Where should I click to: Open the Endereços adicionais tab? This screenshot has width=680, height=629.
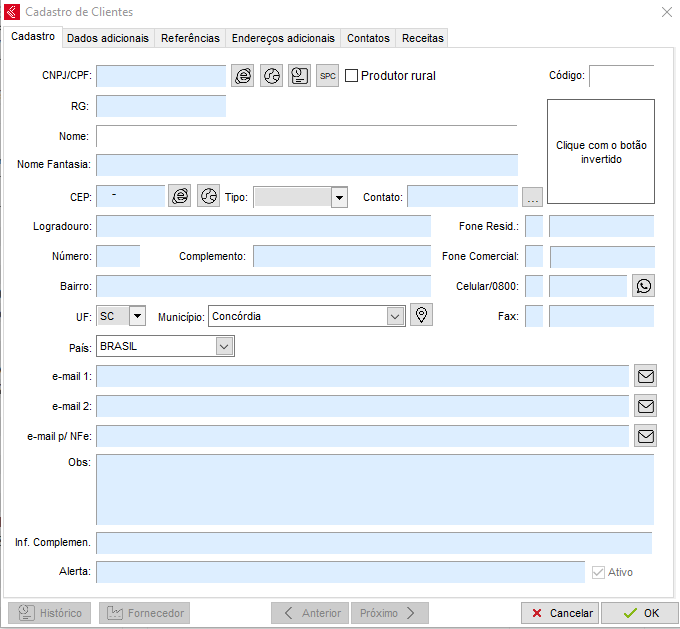tap(283, 38)
